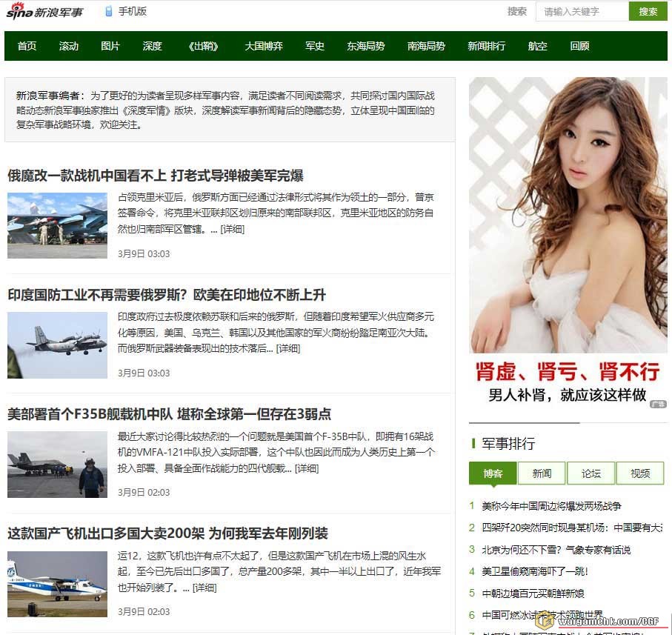The height and width of the screenshot is (635, 672).
Task: Go to 滚动 in the navigation bar
Action: point(69,46)
